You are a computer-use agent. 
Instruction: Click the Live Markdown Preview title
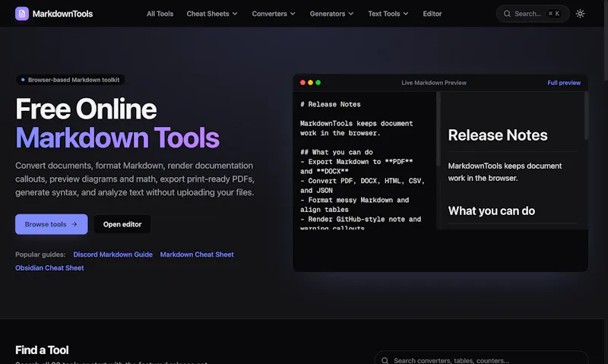pos(434,83)
